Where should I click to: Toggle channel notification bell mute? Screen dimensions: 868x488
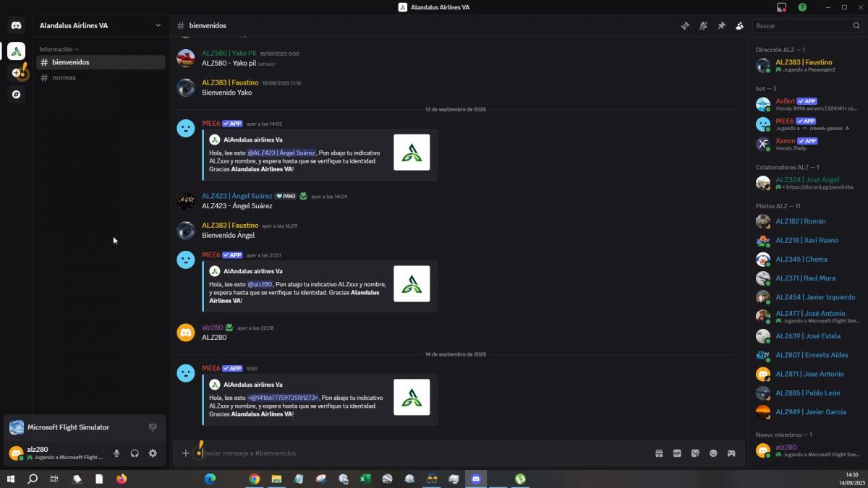point(703,26)
